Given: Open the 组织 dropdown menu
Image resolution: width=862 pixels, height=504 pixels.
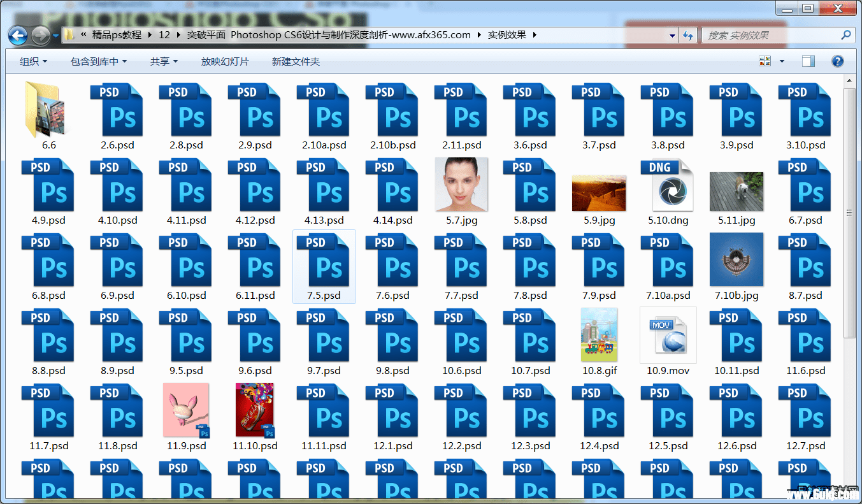Looking at the screenshot, I should pyautogui.click(x=33, y=61).
